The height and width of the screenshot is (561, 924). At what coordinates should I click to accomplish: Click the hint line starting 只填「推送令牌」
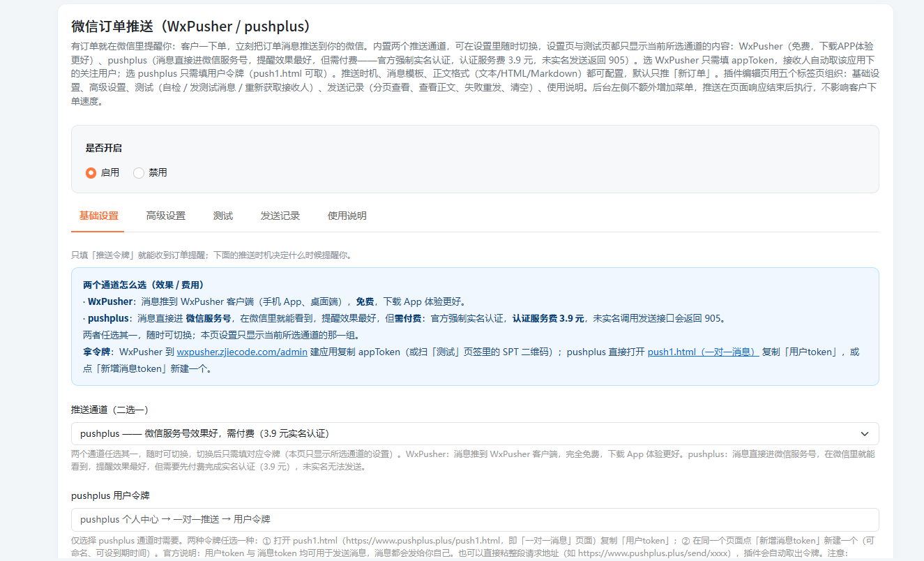point(212,255)
